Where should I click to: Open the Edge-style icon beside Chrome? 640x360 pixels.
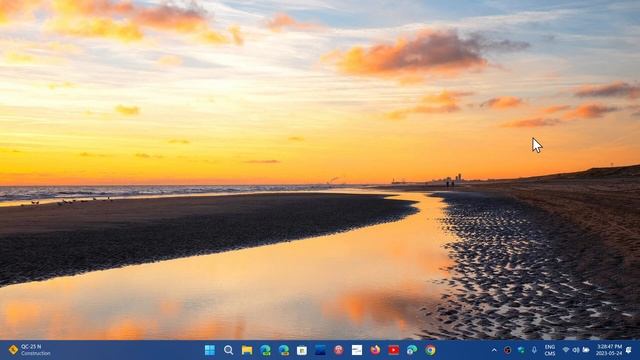(412, 350)
